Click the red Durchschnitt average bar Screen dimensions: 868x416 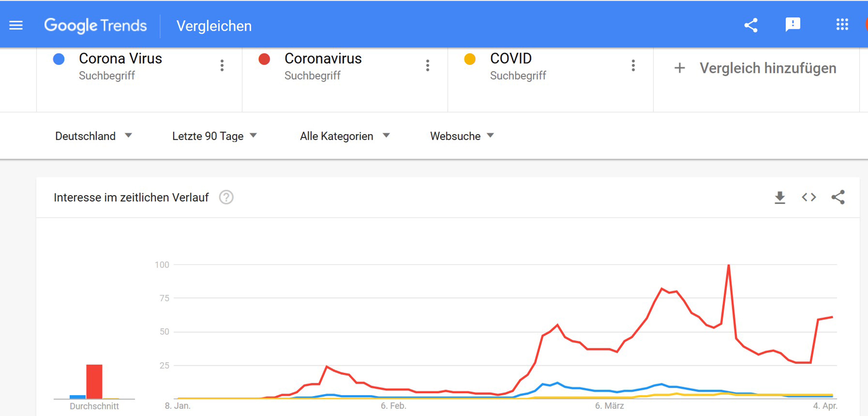coord(94,382)
